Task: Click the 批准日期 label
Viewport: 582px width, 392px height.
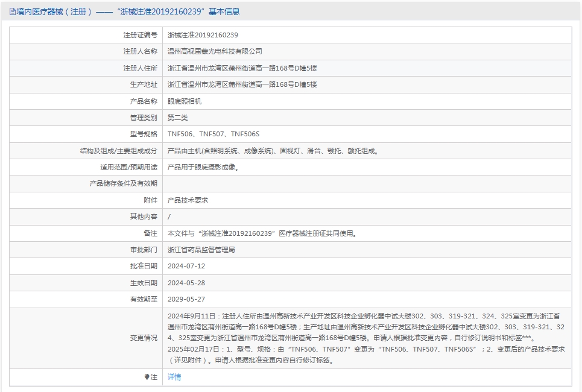Action: [x=144, y=266]
